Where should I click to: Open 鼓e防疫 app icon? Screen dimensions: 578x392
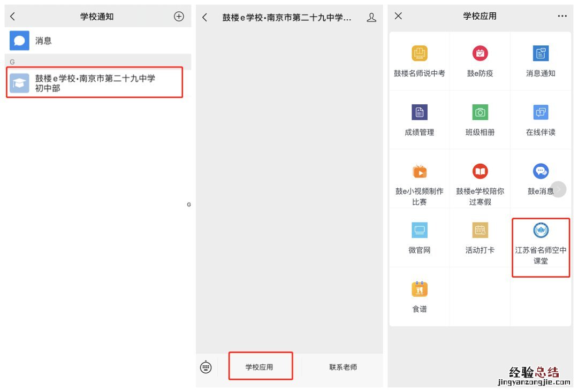click(x=480, y=54)
